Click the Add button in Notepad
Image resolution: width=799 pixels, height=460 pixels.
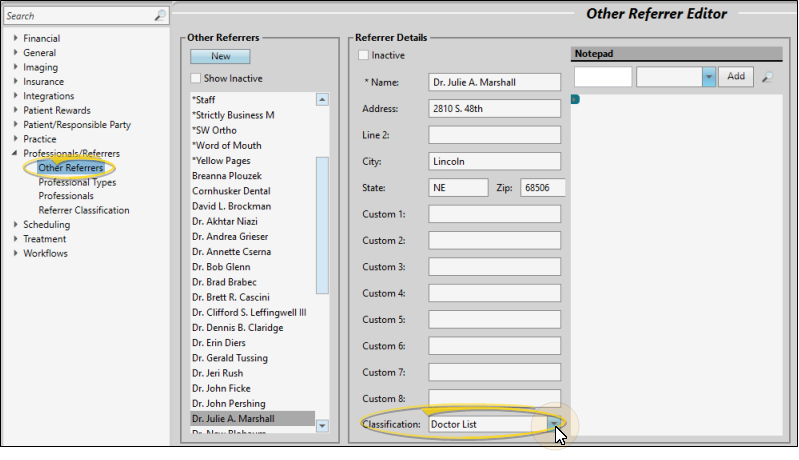point(736,77)
